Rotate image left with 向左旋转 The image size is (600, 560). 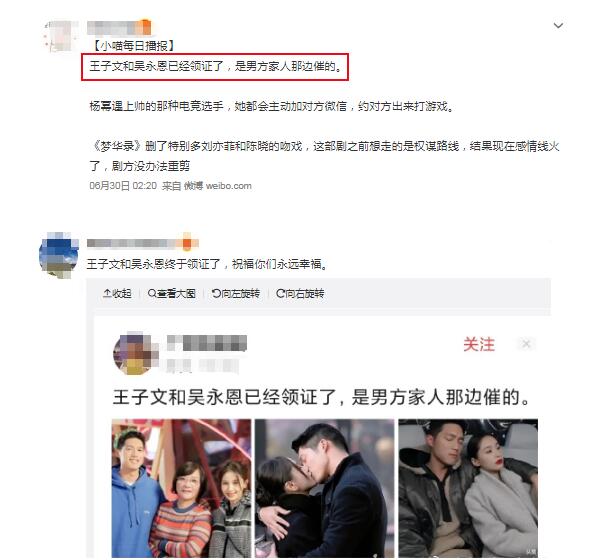coord(236,294)
